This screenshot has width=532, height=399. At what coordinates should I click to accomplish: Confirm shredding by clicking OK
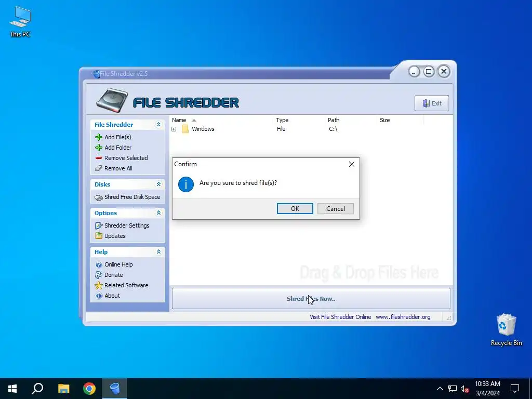pos(295,209)
